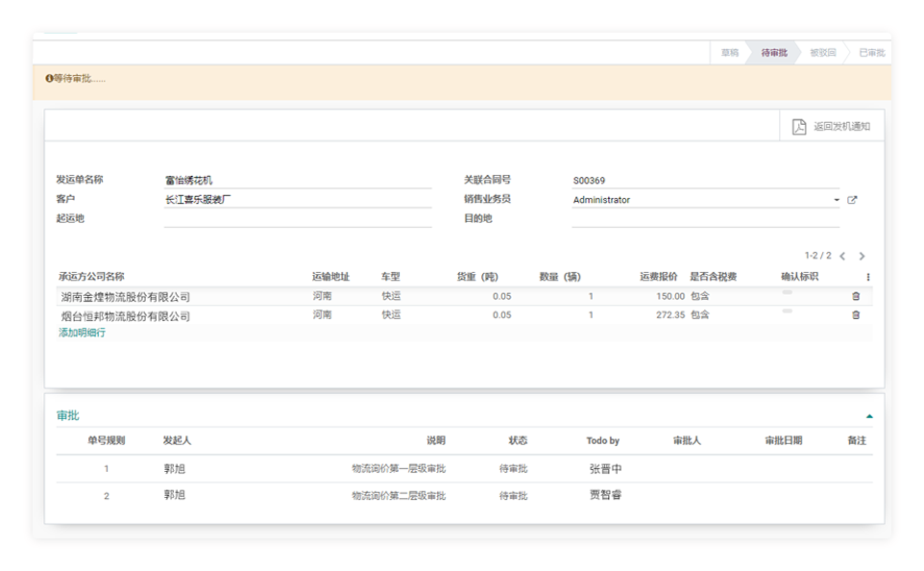
Task: Toggle 确认标识 for 烟台恒邦物流 row
Action: (x=788, y=311)
